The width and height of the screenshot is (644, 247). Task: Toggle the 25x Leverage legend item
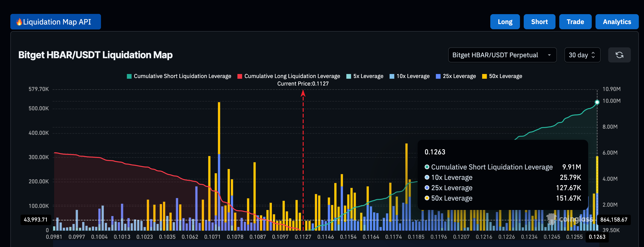pos(456,76)
